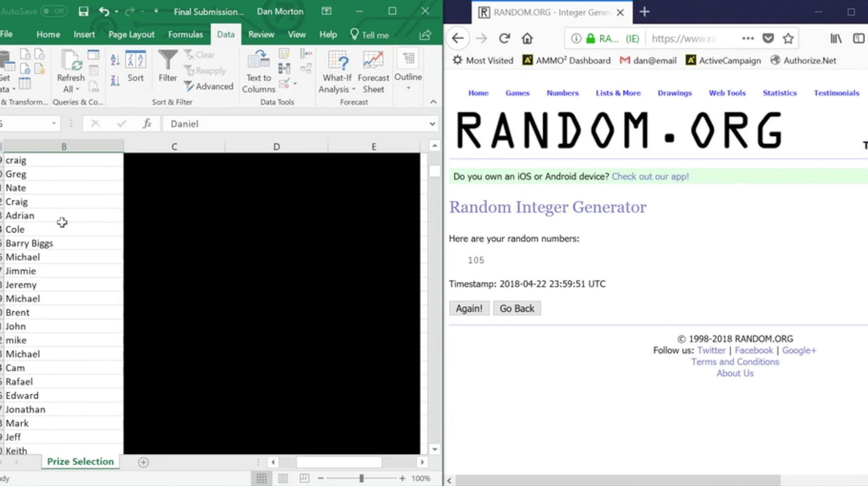Sort Z to A descending icon
This screenshot has width=868, height=486.
point(115,81)
